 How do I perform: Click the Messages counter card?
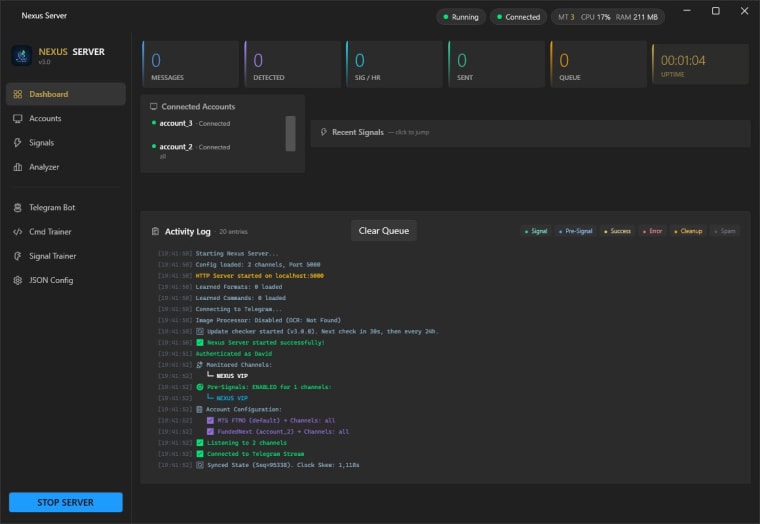point(190,64)
